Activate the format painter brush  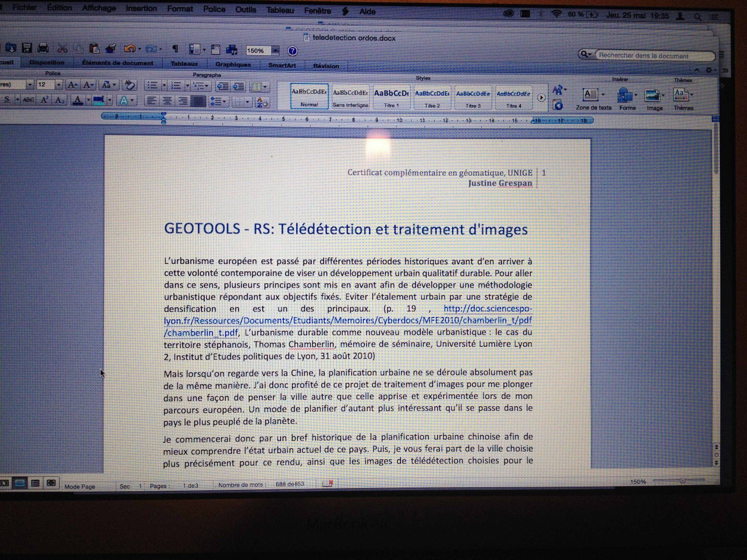point(110,49)
